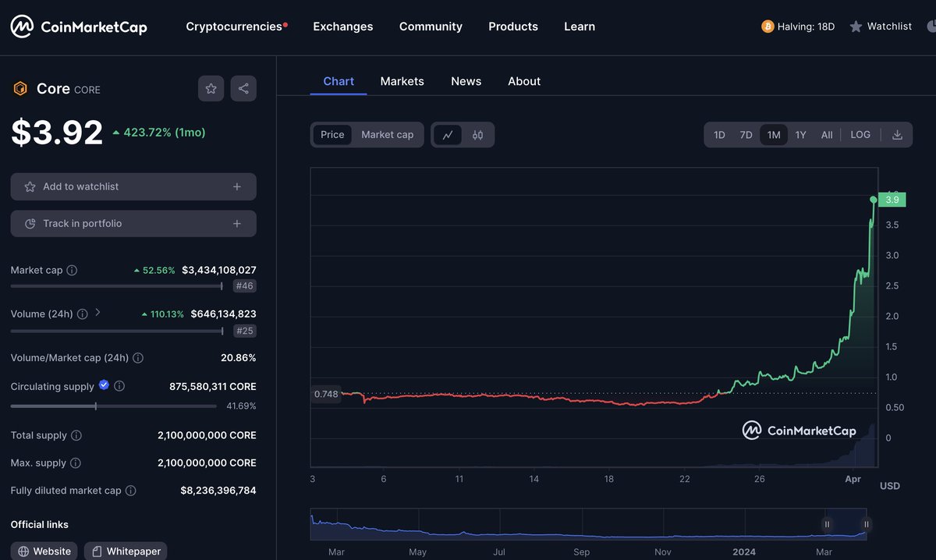Click the Track in portfolio button
The height and width of the screenshot is (560, 936).
(x=133, y=224)
